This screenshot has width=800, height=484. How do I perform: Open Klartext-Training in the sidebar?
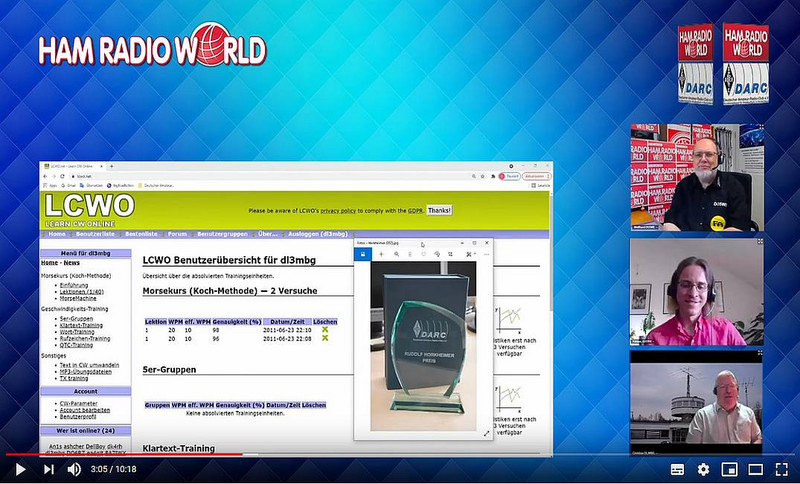81,325
